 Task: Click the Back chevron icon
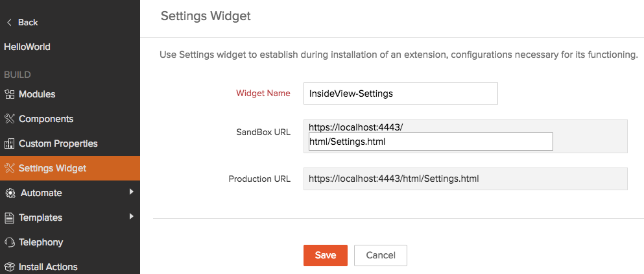click(x=9, y=23)
